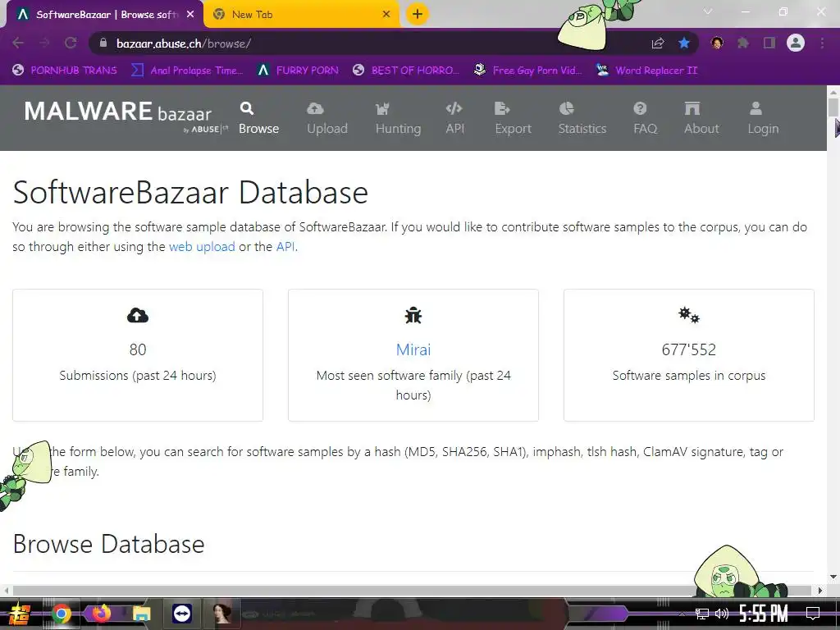Click the scroll left arrow
This screenshot has width=840, height=630.
click(6, 591)
